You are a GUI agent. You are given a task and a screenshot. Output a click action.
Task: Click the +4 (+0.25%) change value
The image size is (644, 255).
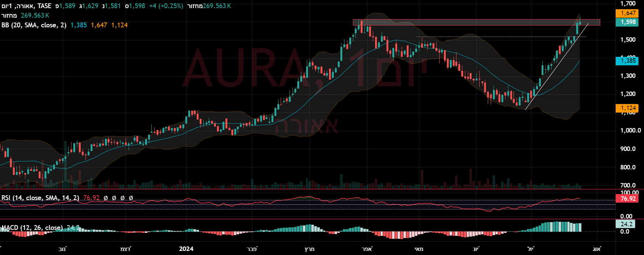[166, 6]
